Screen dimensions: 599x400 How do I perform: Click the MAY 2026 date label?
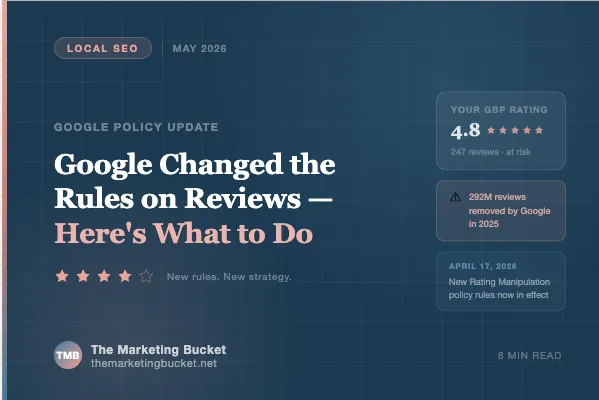(199, 49)
